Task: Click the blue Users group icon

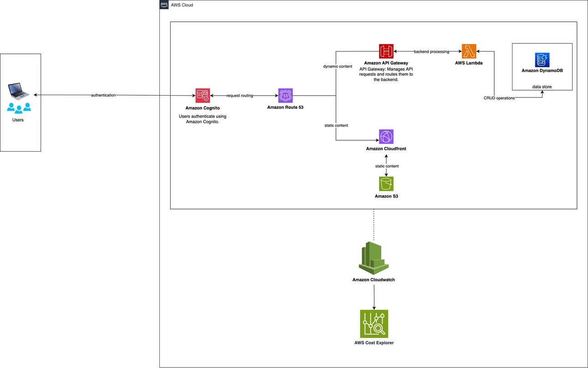Action: (x=19, y=108)
